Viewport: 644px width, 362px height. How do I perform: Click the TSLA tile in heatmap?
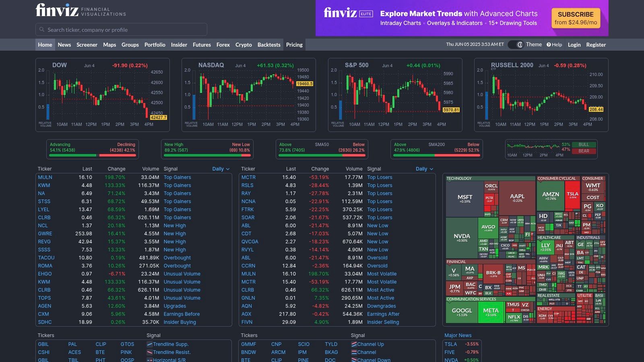[x=572, y=195]
